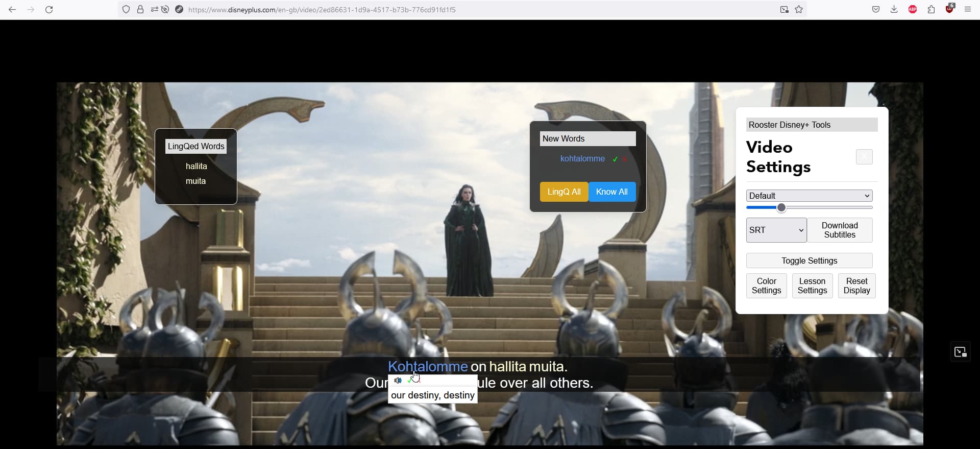The height and width of the screenshot is (449, 980).
Task: Click the English subtitle 'over all others'
Action: coord(545,383)
